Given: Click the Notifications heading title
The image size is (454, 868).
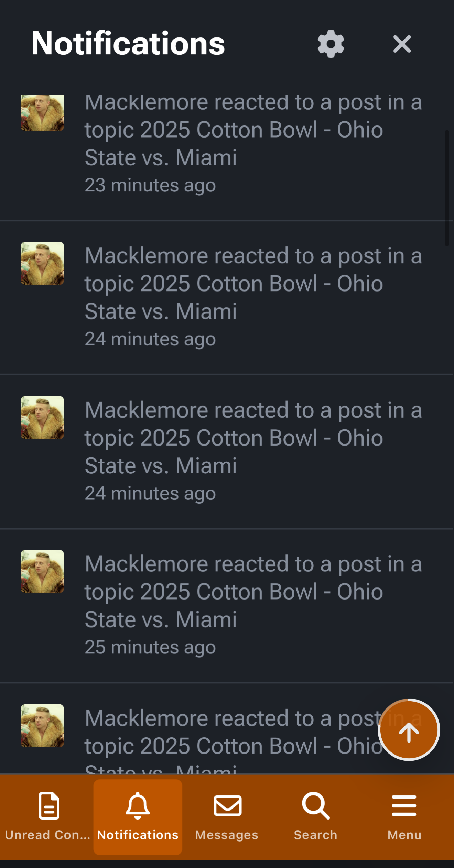Looking at the screenshot, I should pyautogui.click(x=128, y=43).
